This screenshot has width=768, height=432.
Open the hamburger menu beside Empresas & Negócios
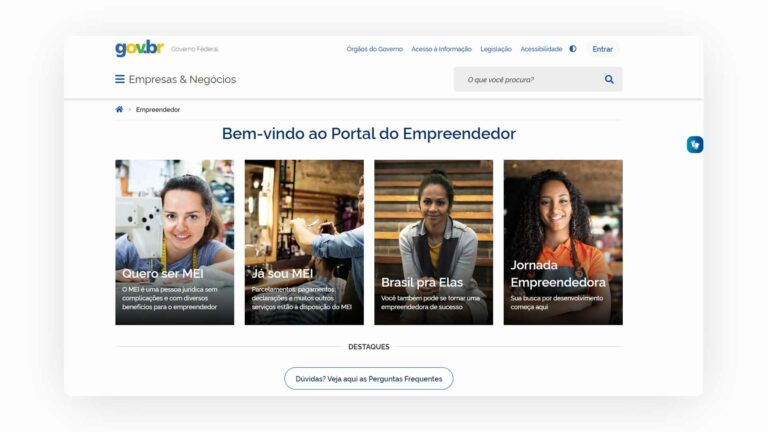pos(120,79)
